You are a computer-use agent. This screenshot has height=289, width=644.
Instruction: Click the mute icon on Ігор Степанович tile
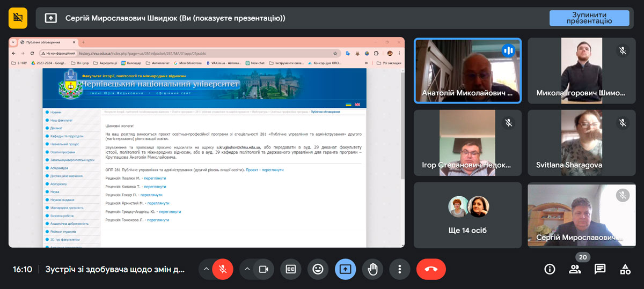(508, 123)
